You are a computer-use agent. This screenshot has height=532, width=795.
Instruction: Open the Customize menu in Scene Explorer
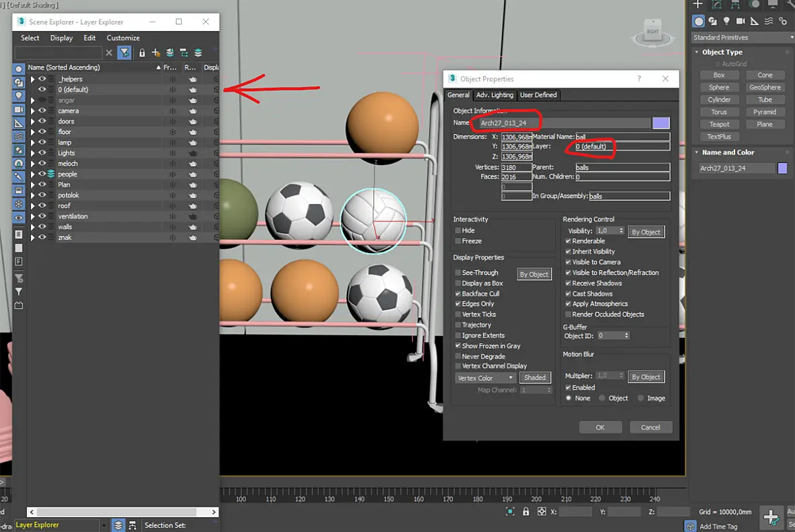point(123,38)
